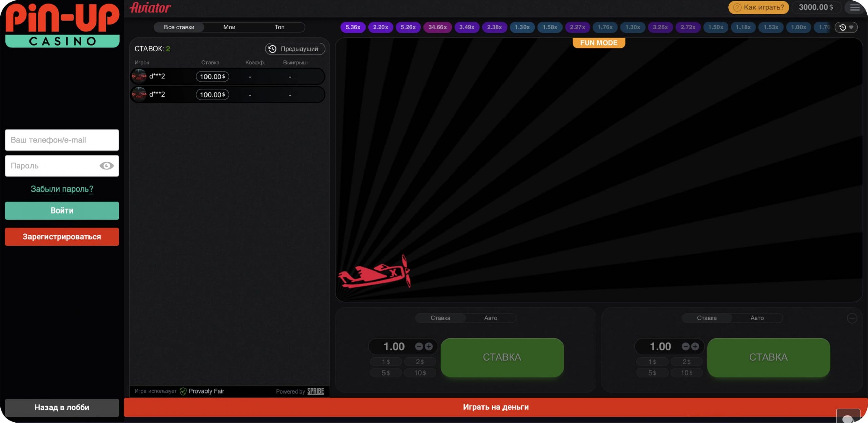Image resolution: width=868 pixels, height=423 pixels.
Task: Switch to the Мои bets tab
Action: [229, 27]
